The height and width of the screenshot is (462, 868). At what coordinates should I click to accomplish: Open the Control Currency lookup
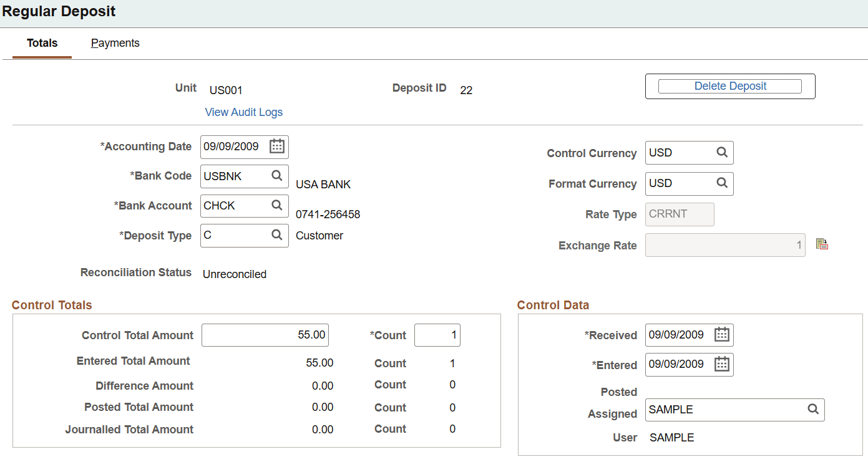(x=722, y=152)
